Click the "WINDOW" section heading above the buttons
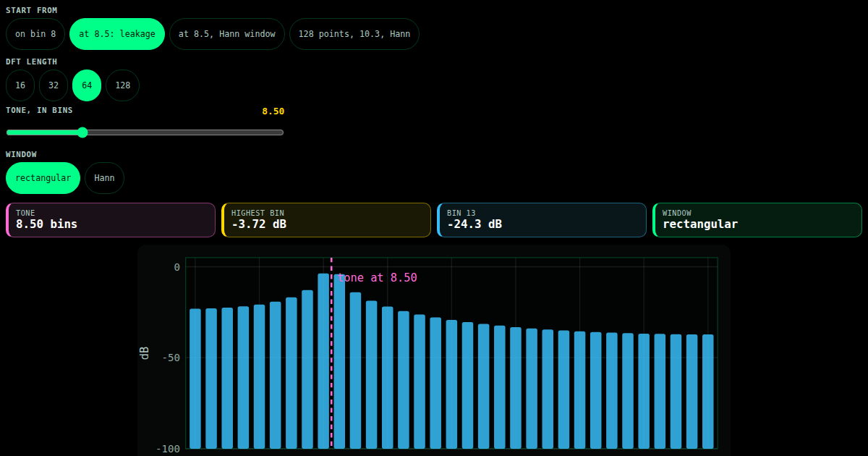 click(21, 154)
